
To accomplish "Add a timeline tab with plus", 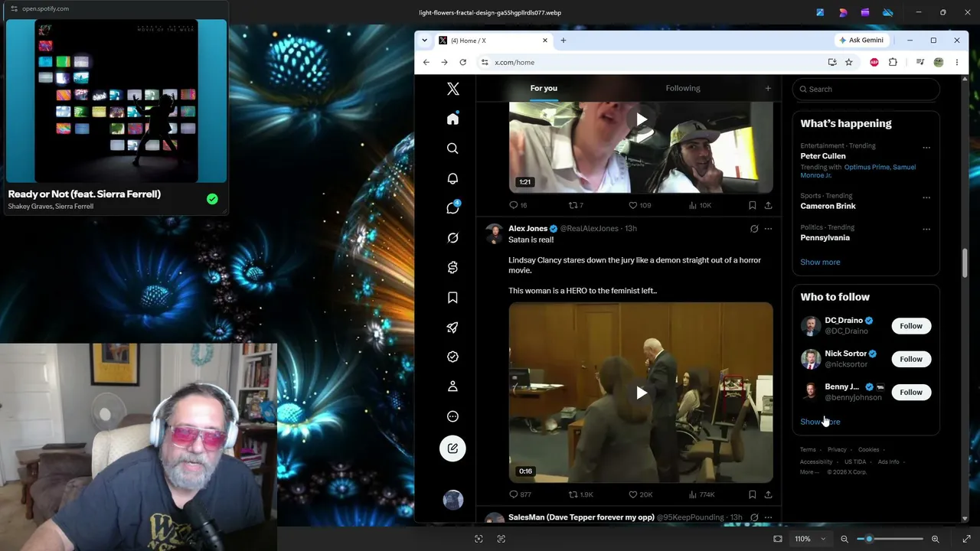I will tap(768, 88).
